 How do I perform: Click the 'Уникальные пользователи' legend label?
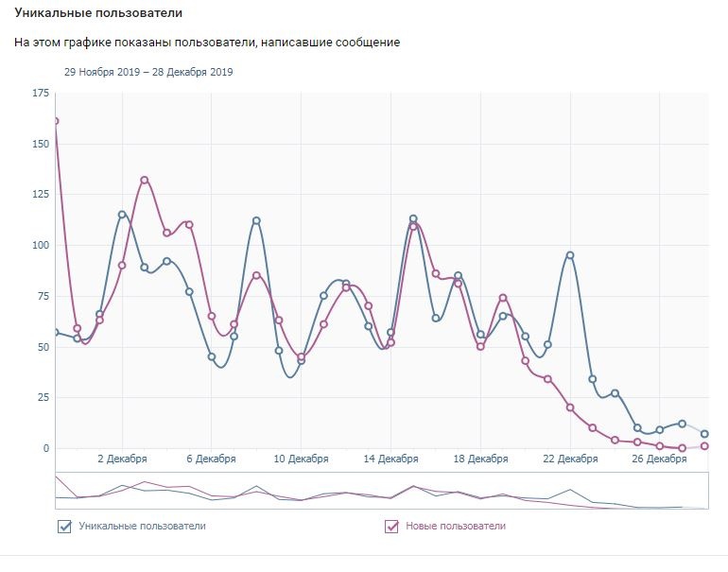pos(142,526)
